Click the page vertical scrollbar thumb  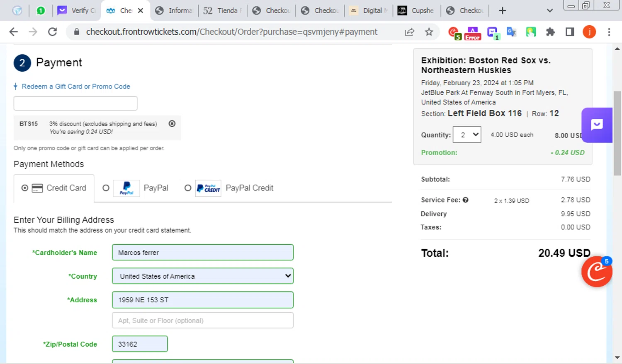[617, 133]
